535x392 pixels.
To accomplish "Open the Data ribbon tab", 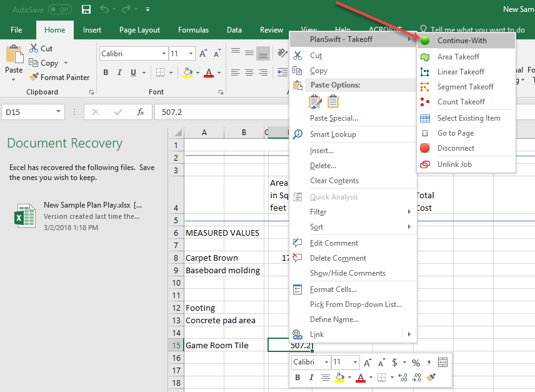I will (234, 30).
